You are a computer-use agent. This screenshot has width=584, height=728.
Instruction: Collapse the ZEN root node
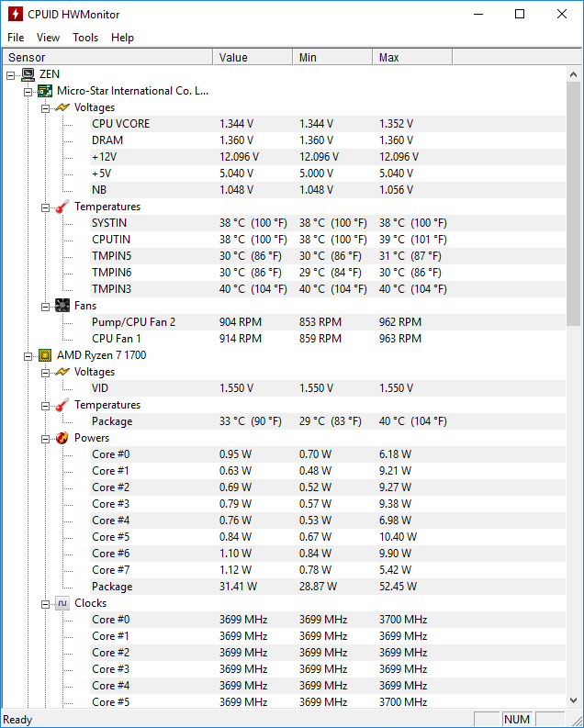click(11, 75)
